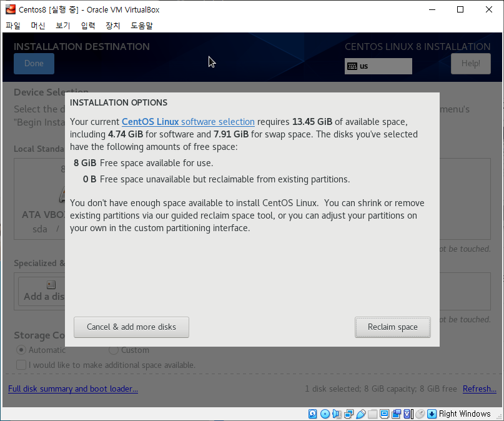Close the VirtualBox window

click(488, 9)
